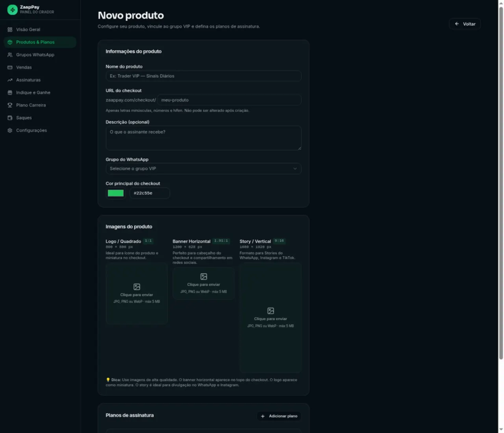Open the Produtos & Planos menu item
The width and height of the screenshot is (504, 433).
(40, 42)
